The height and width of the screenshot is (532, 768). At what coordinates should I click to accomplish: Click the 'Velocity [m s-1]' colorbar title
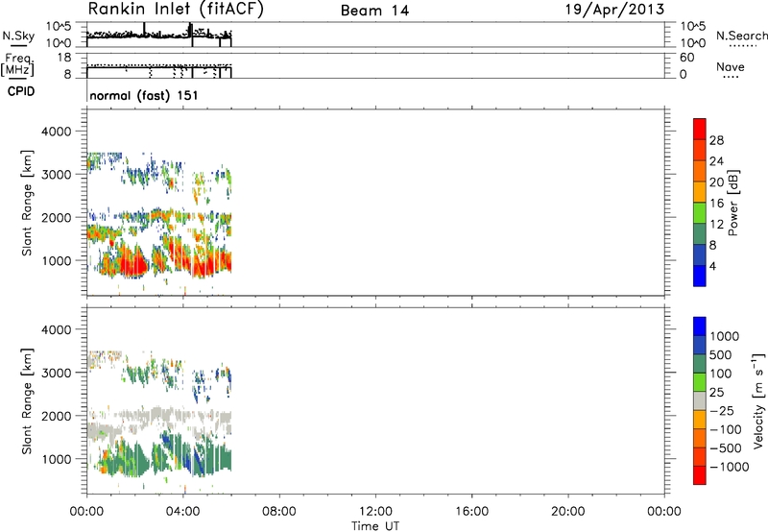757,400
